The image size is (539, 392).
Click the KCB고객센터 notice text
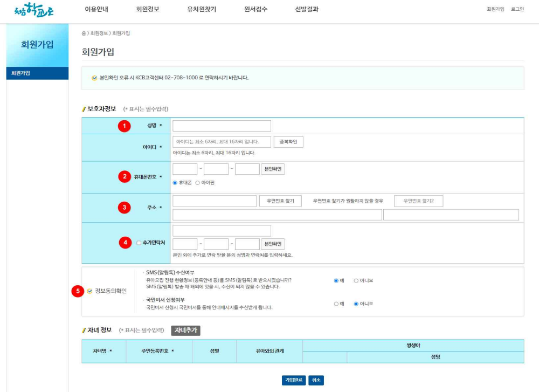174,78
